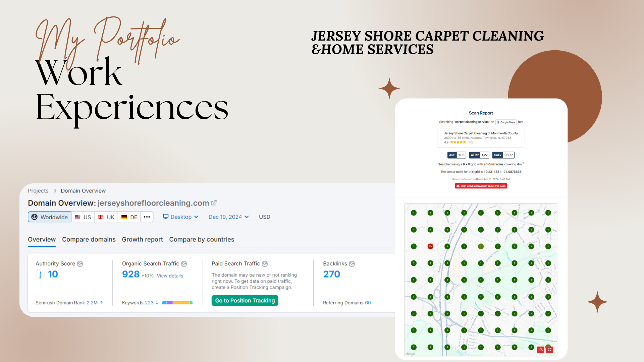Select the Worldwide database option

pyautogui.click(x=50, y=217)
